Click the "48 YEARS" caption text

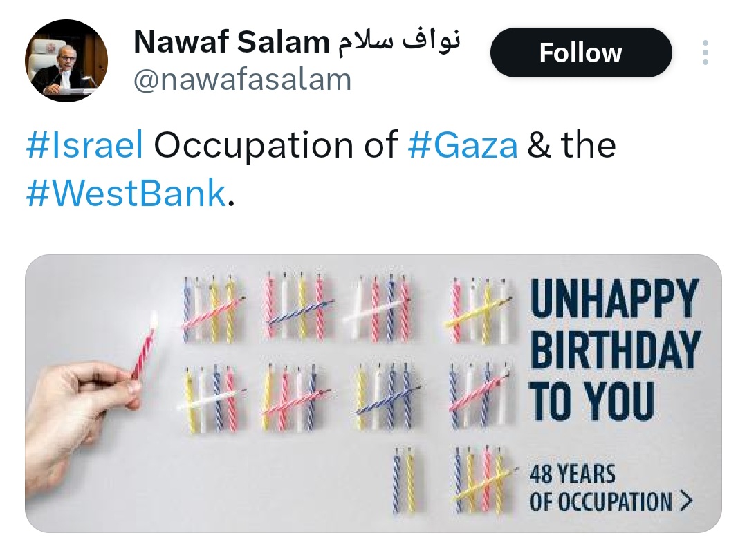click(572, 476)
